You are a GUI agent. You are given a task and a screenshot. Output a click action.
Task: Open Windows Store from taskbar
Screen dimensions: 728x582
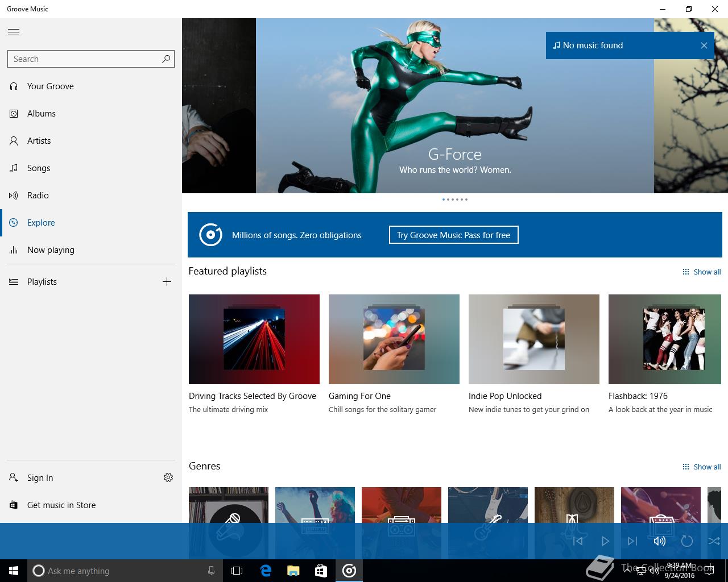(321, 571)
